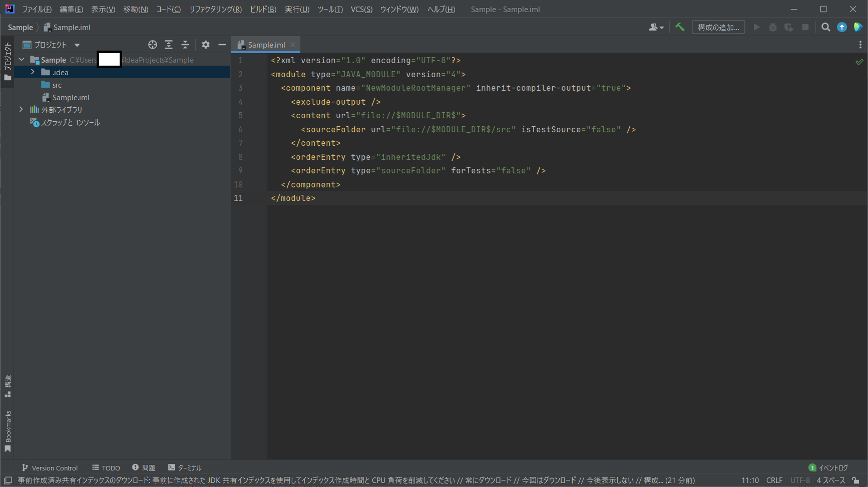Expand the .idea folder
The image size is (868, 487).
pyautogui.click(x=33, y=72)
